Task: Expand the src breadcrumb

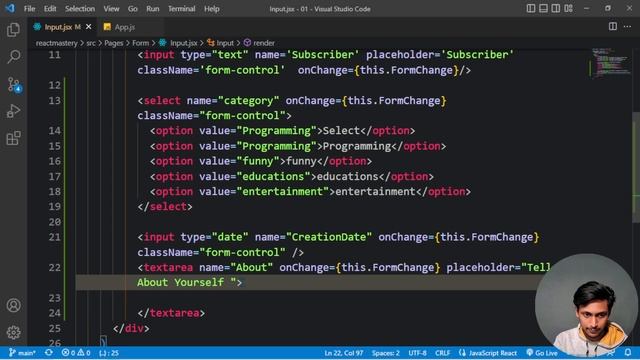Action: coord(91,43)
